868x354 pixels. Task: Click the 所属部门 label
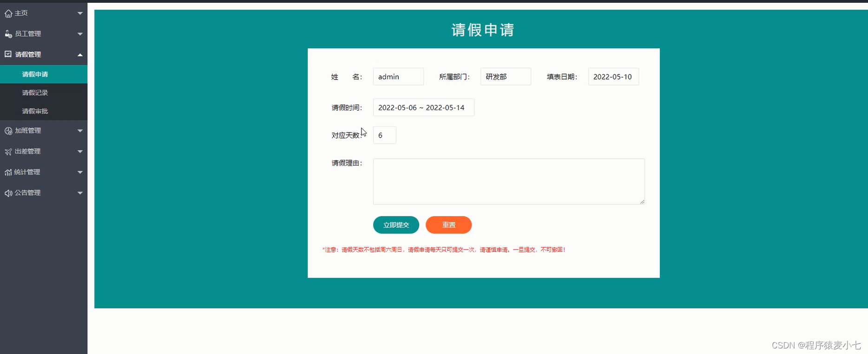[x=454, y=77]
